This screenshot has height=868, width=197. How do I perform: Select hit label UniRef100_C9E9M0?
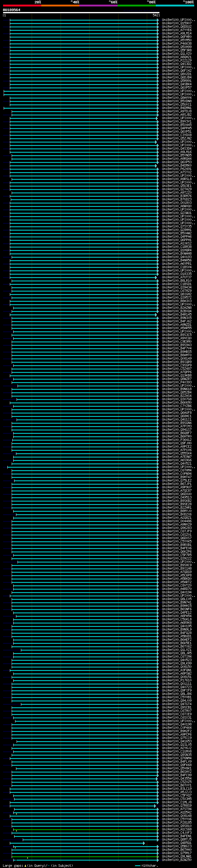point(177,341)
